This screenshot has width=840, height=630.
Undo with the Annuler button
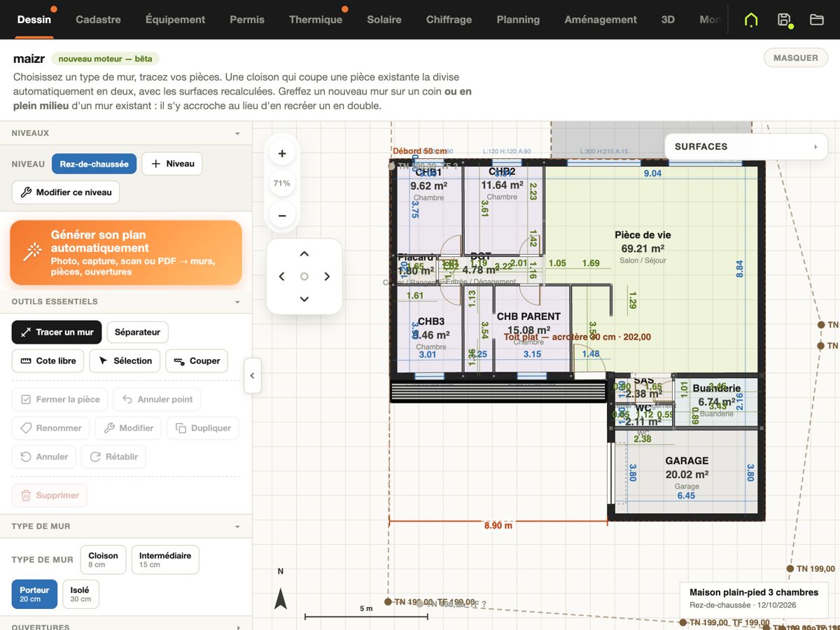44,457
